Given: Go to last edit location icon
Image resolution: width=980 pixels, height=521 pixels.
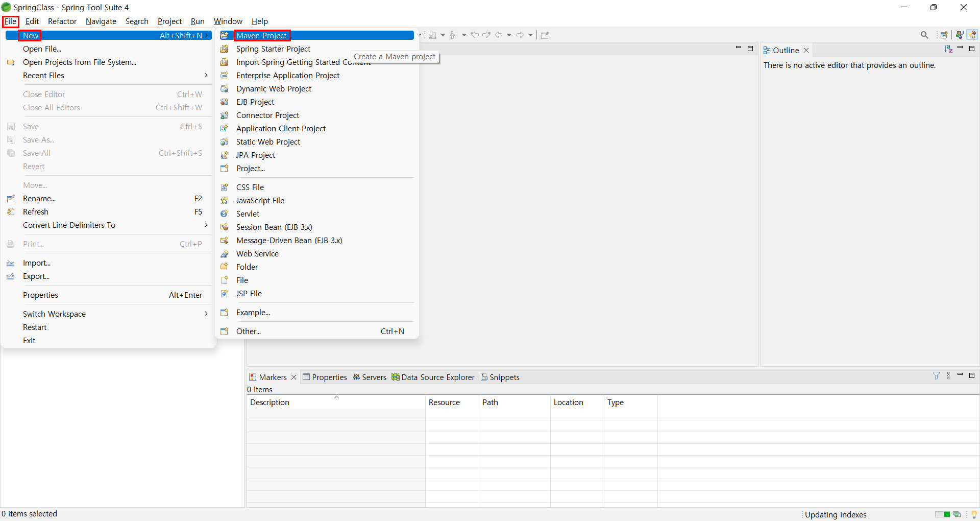Looking at the screenshot, I should point(475,35).
